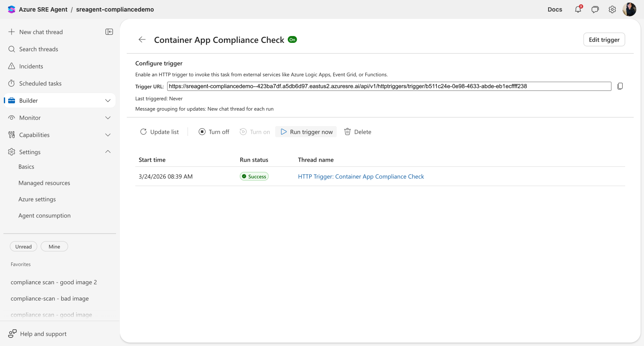
Task: Click the Success run status badge
Action: click(254, 176)
